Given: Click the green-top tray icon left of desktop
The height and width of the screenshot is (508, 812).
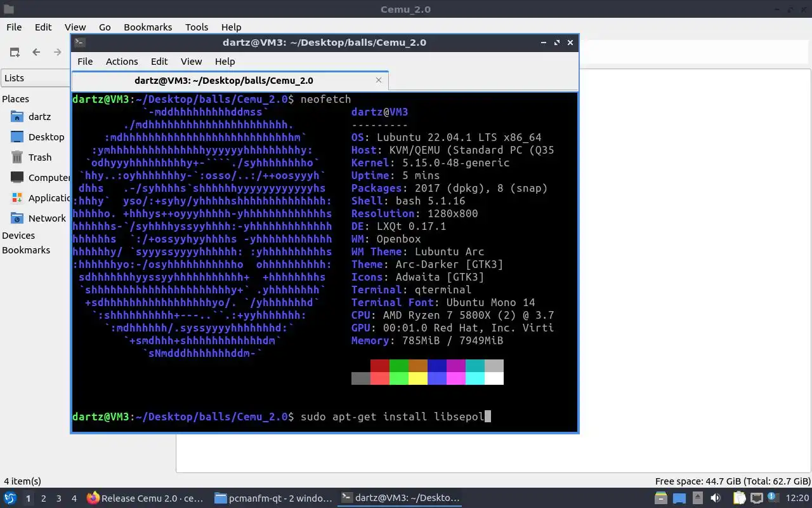Looking at the screenshot, I should click(x=661, y=498).
